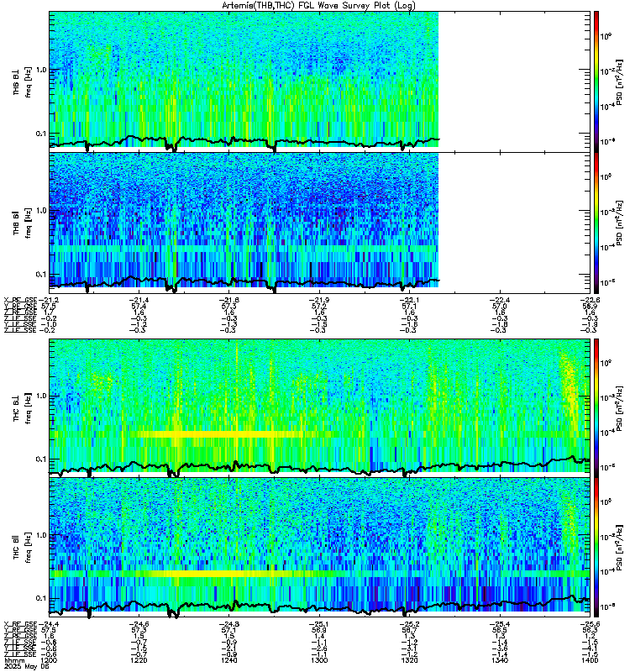Click the "THC B⊥ freq [Hz]" y-axis label
630x672 pixels.
click(x=23, y=408)
